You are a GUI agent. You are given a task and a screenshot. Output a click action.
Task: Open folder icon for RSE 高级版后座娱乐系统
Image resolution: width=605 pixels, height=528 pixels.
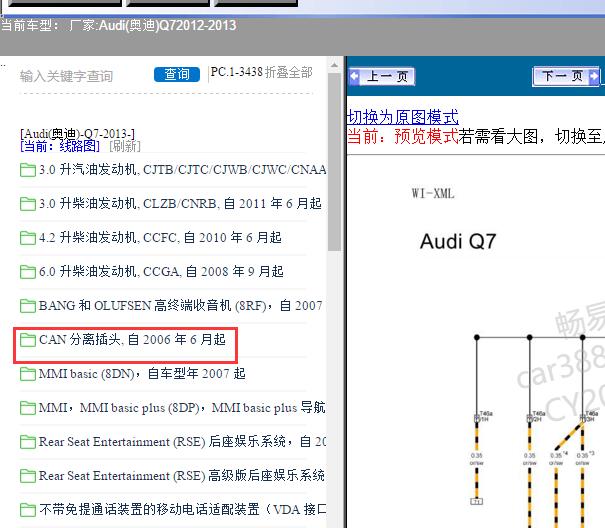coord(28,475)
